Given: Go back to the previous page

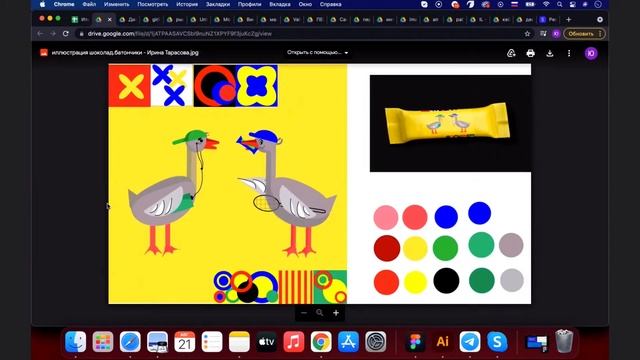Looking at the screenshot, I should click(x=40, y=33).
